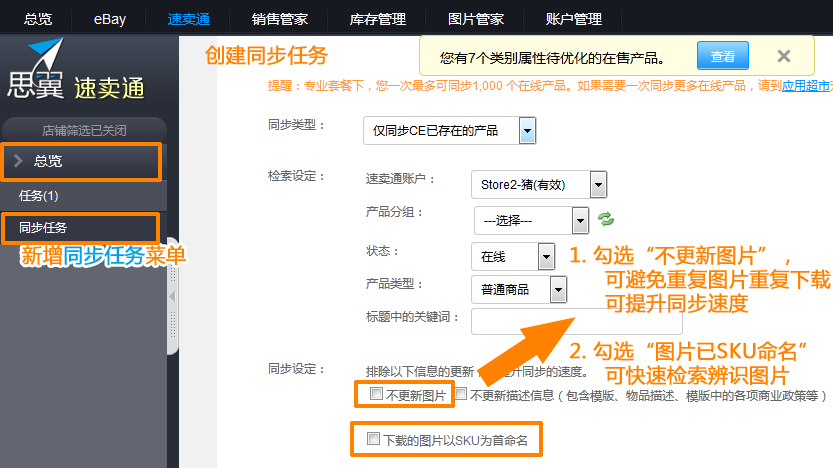Switch to the eBay tab

(x=110, y=19)
